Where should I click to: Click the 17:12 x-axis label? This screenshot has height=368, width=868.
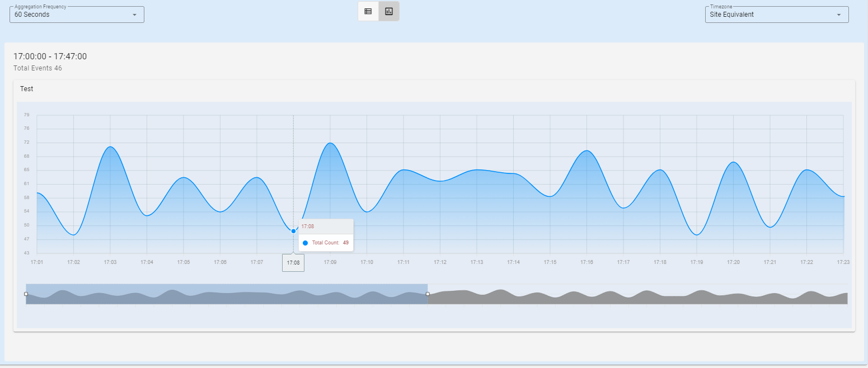point(440,262)
